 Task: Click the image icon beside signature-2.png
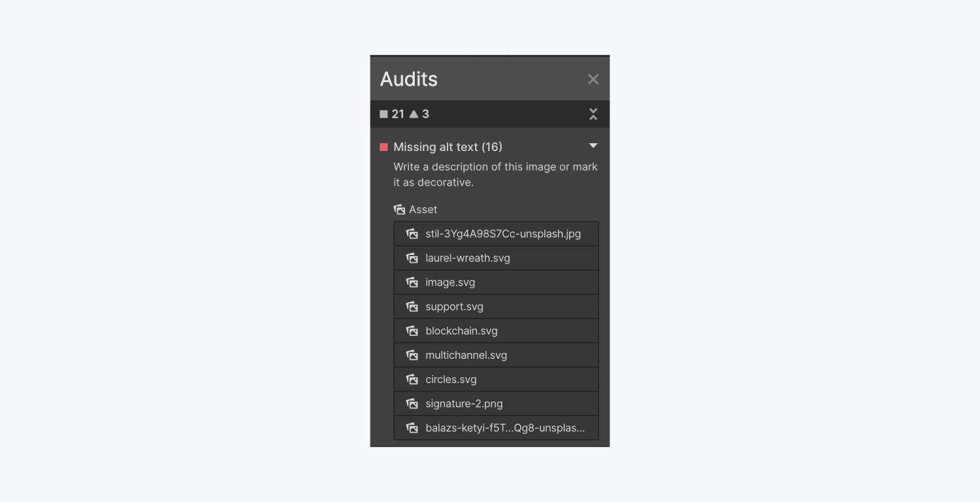tap(412, 403)
